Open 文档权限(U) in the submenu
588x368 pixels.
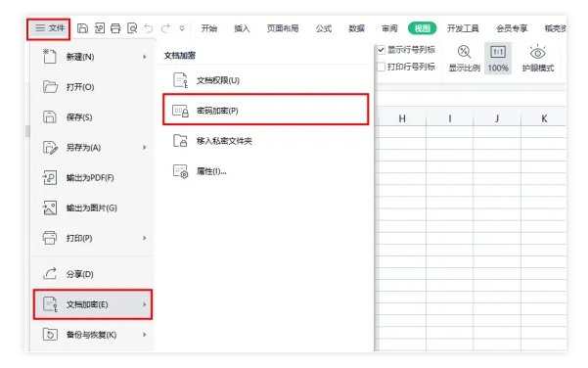click(x=265, y=80)
